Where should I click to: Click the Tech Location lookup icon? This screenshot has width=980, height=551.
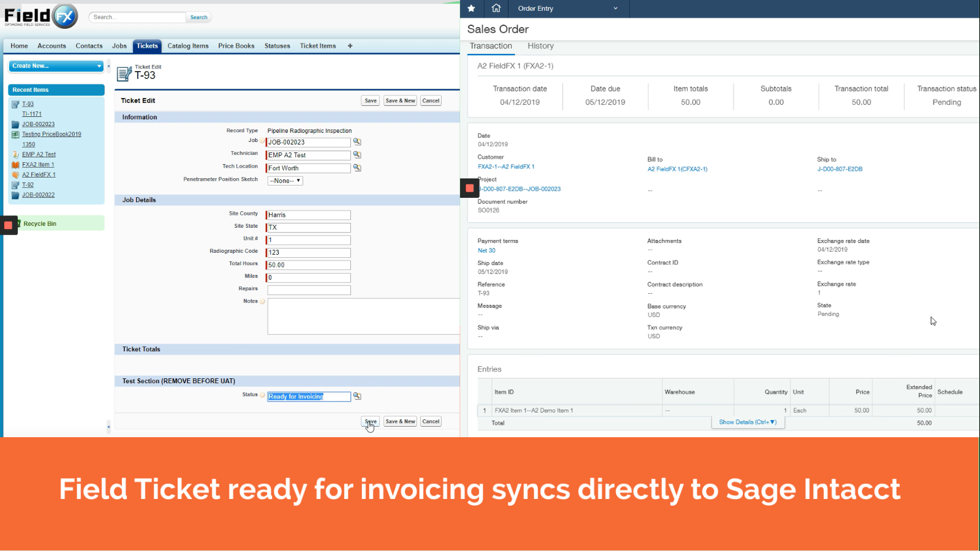pos(357,168)
